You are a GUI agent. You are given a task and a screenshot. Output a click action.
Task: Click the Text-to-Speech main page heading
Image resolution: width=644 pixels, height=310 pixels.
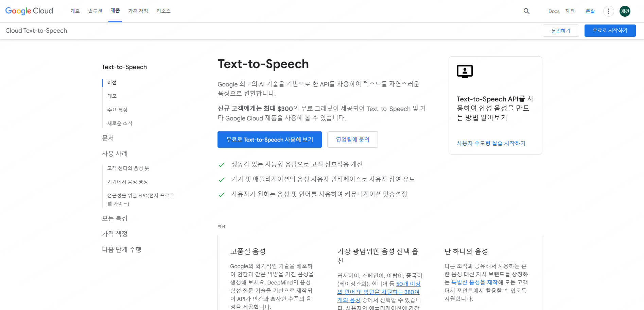263,64
